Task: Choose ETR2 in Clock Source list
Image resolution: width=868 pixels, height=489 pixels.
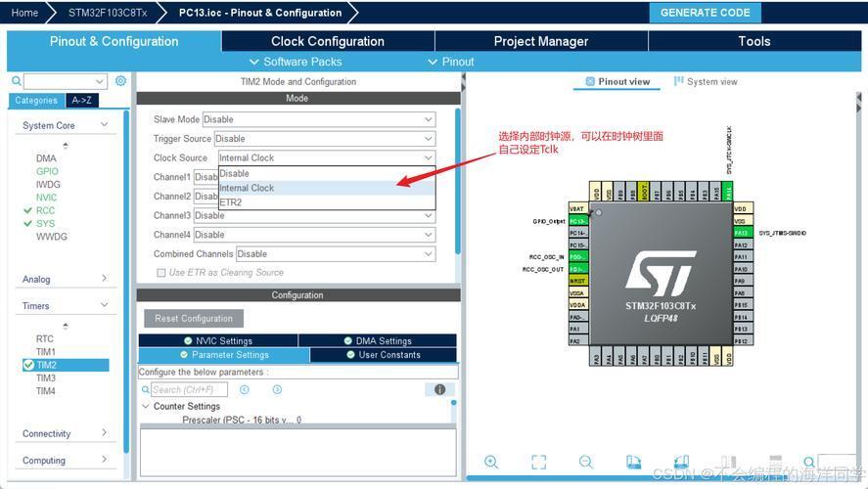Action: click(327, 202)
